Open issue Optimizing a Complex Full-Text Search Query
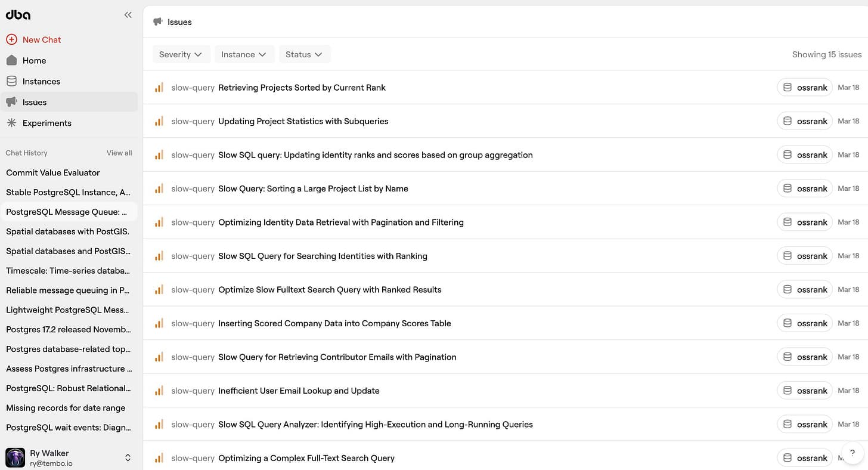 [x=306, y=458]
